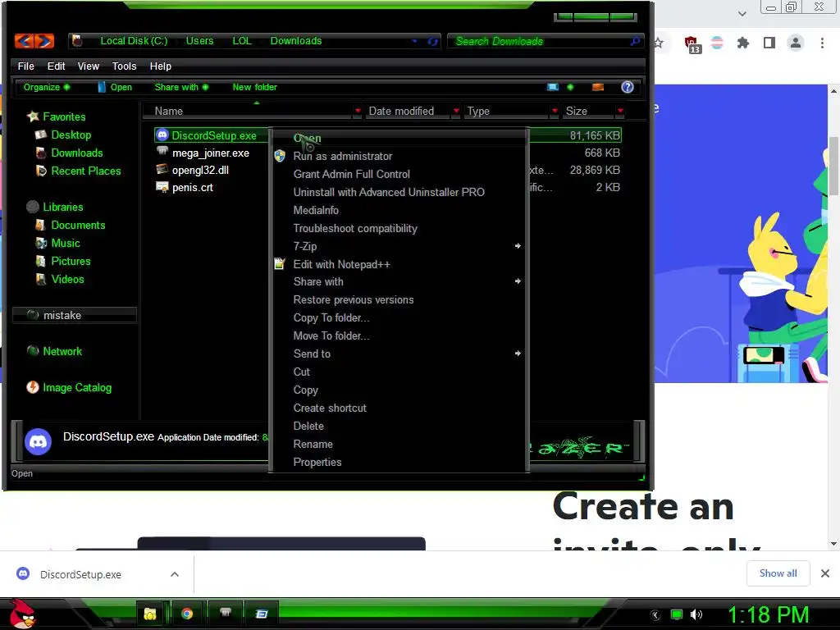840x630 pixels.
Task: Click LOL in address breadcrumb
Action: tap(242, 41)
